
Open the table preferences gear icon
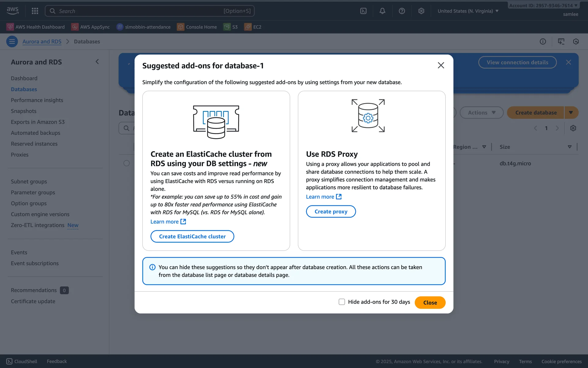[x=573, y=128]
